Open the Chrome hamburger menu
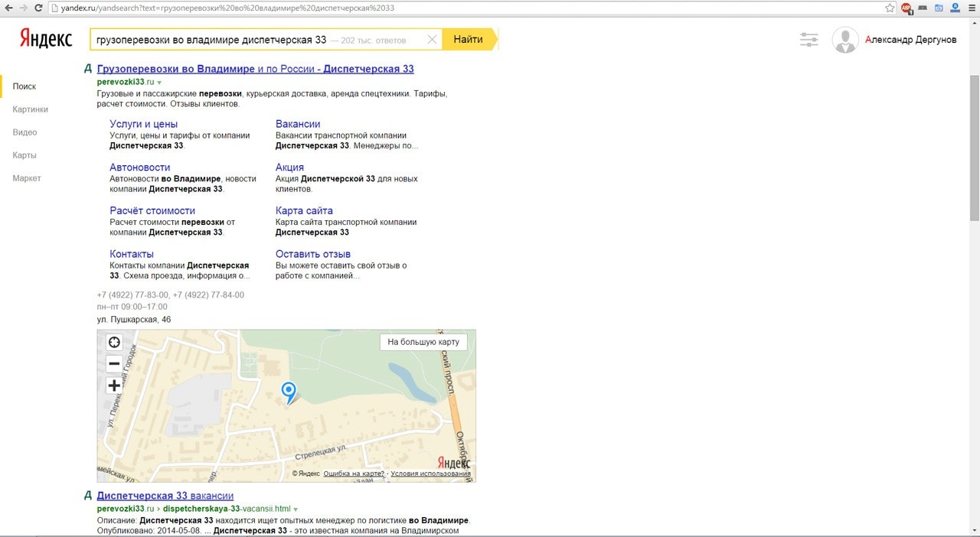 coord(971,8)
